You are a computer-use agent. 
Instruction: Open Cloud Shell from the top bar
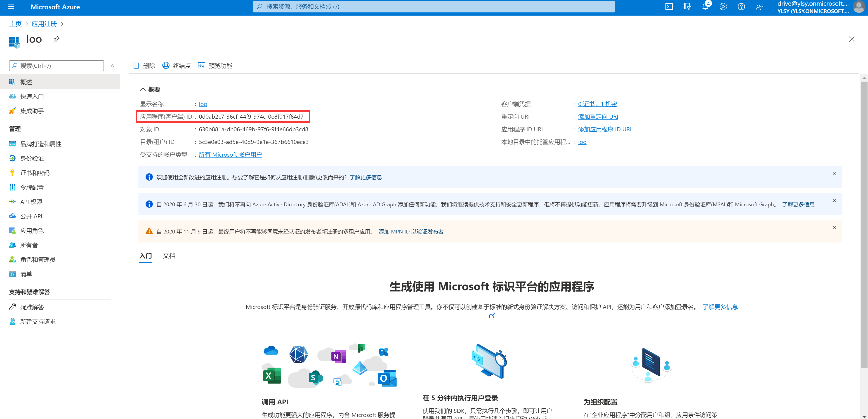[669, 7]
